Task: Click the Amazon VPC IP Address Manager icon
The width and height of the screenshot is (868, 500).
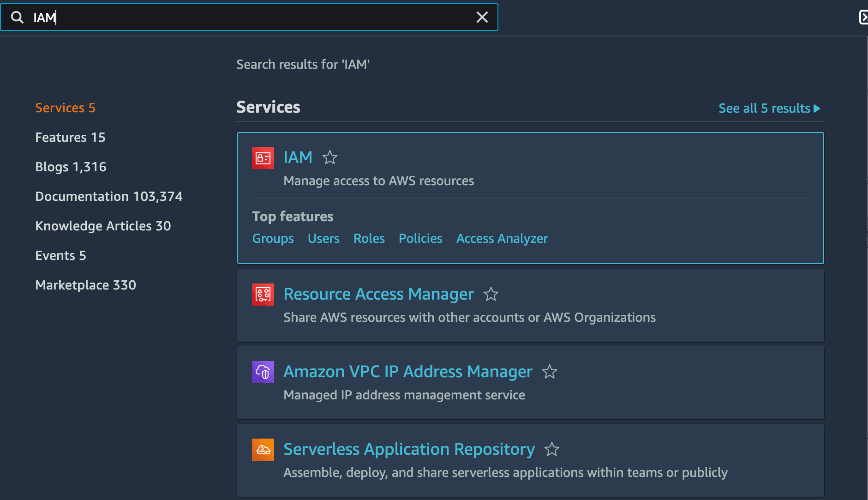Action: pyautogui.click(x=263, y=372)
